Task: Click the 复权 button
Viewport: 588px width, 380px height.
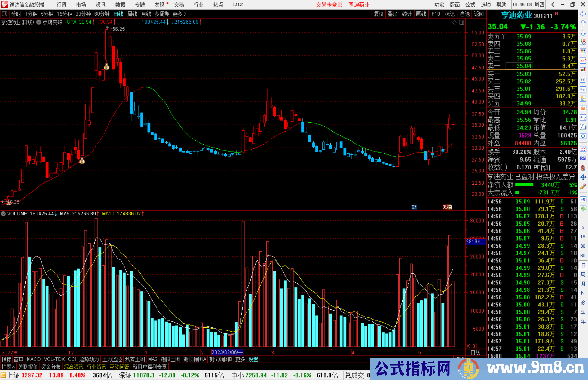Action: coord(379,14)
